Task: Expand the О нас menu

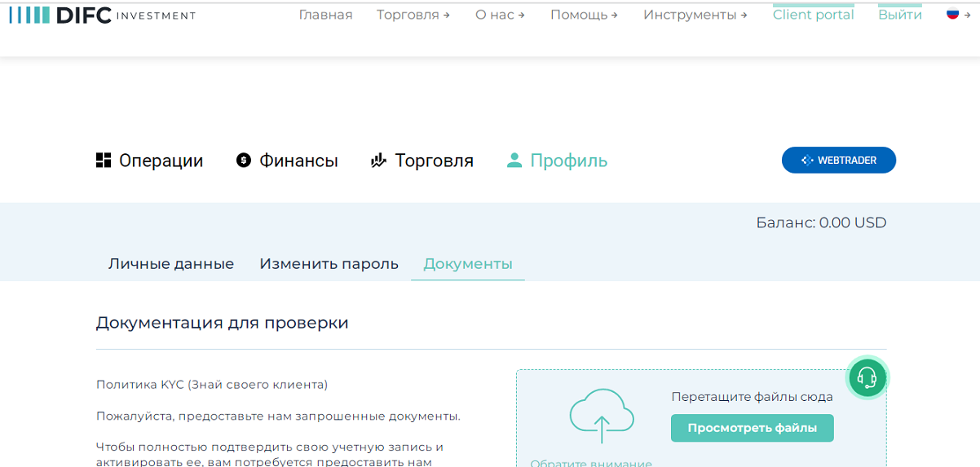Action: coord(500,15)
